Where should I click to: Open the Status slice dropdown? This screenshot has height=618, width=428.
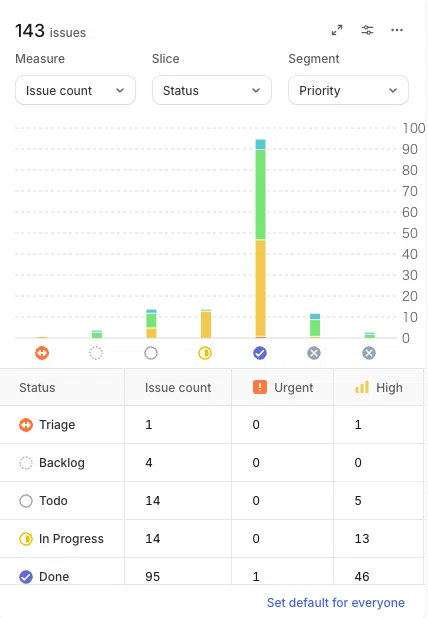tap(212, 90)
